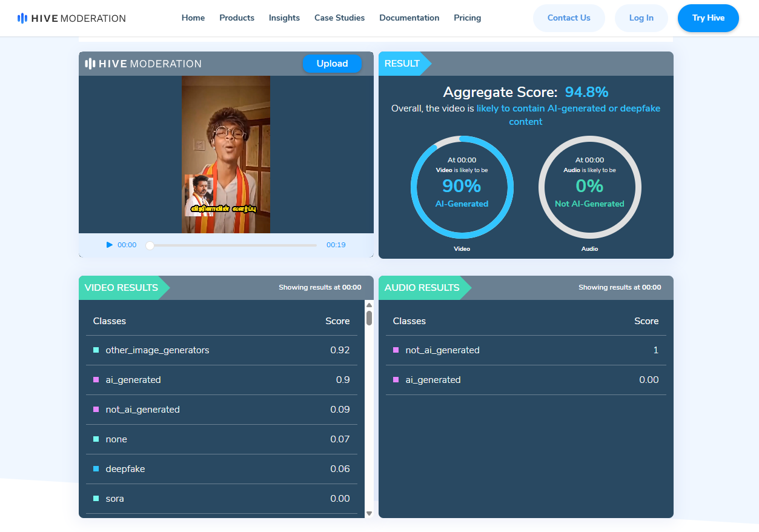
Task: View the Pricing page
Action: [467, 18]
